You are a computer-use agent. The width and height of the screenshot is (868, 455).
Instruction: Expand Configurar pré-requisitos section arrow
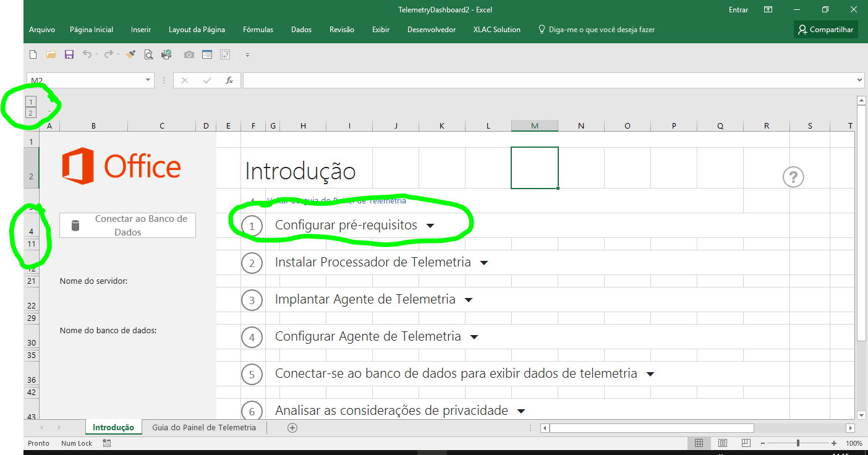pyautogui.click(x=430, y=226)
